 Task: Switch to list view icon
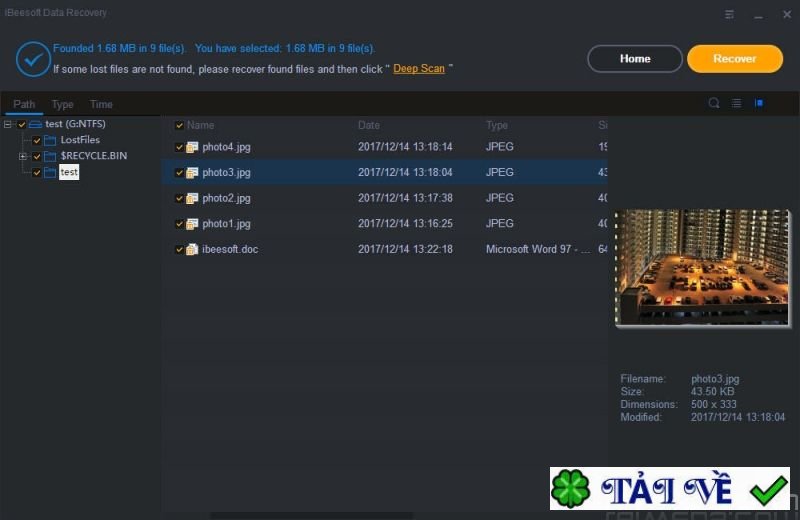tap(736, 103)
